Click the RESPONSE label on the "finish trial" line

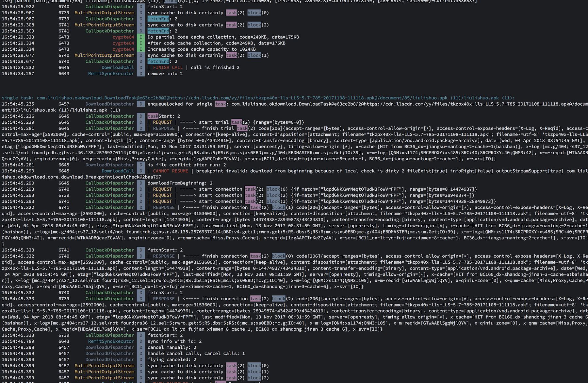click(x=164, y=129)
